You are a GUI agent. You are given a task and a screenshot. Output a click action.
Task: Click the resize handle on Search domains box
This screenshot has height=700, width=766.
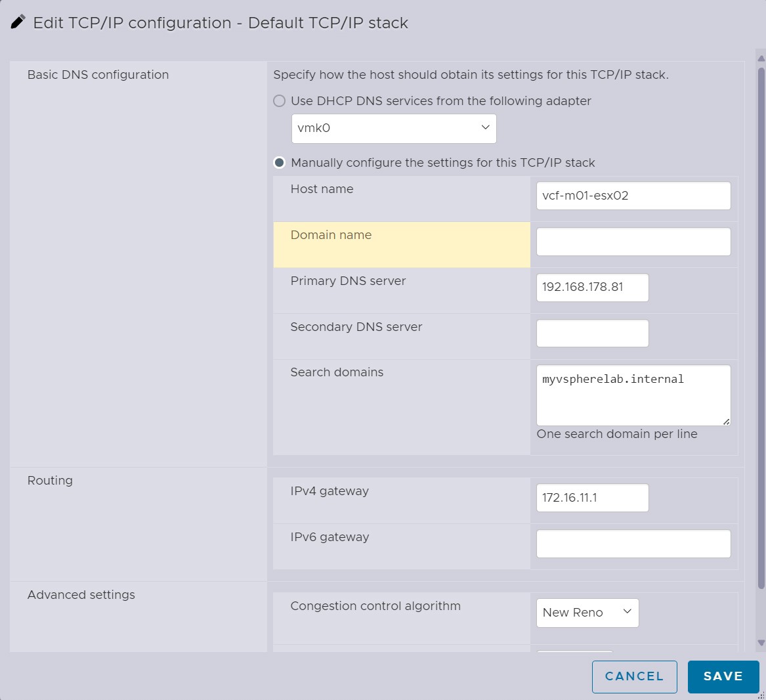(x=727, y=422)
